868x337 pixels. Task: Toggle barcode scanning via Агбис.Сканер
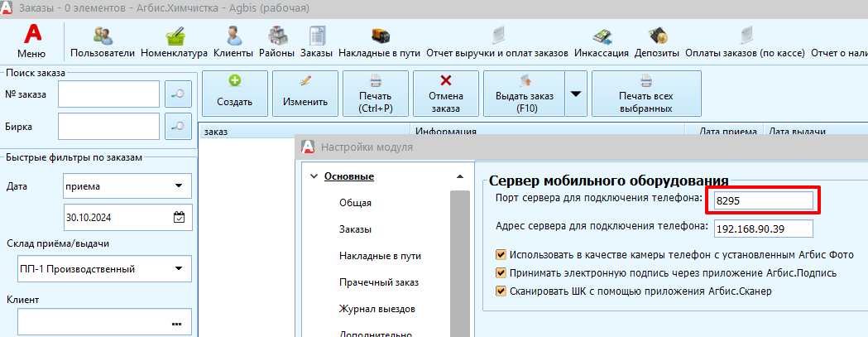[x=501, y=291]
